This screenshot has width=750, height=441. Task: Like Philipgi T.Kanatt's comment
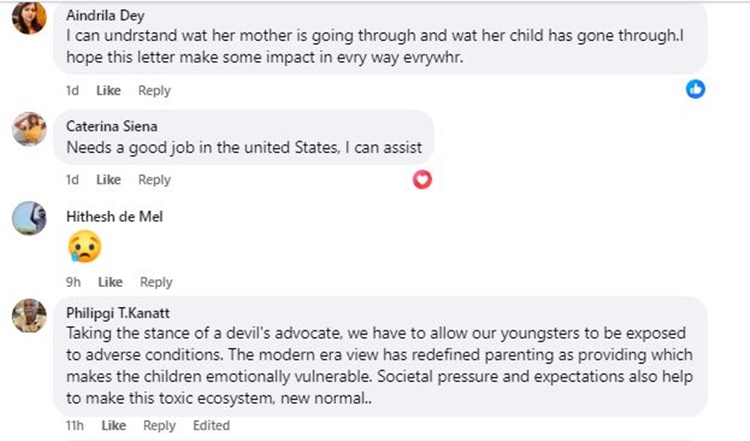113,425
